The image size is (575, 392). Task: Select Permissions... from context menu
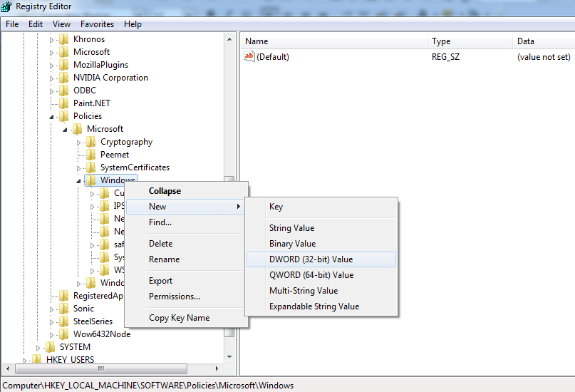point(174,296)
